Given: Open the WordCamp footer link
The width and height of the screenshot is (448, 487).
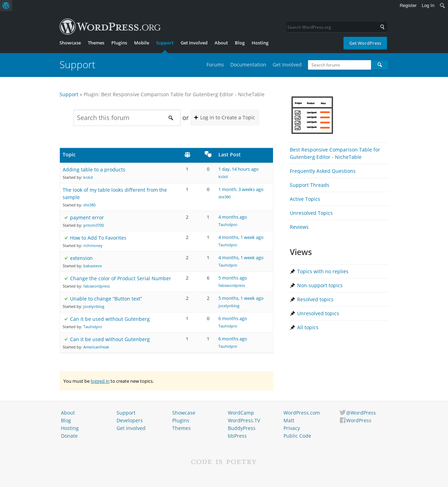Looking at the screenshot, I should pos(241,413).
